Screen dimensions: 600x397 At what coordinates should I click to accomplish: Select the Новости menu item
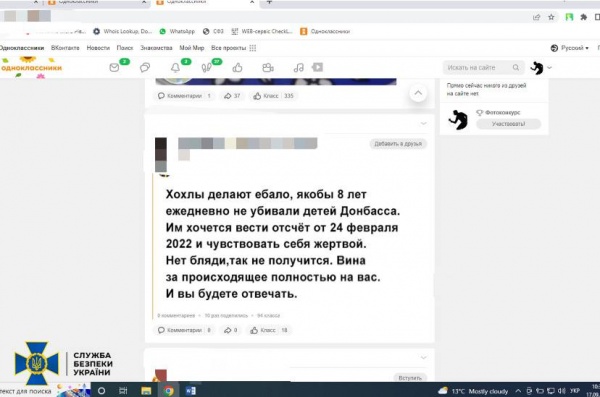pyautogui.click(x=98, y=48)
